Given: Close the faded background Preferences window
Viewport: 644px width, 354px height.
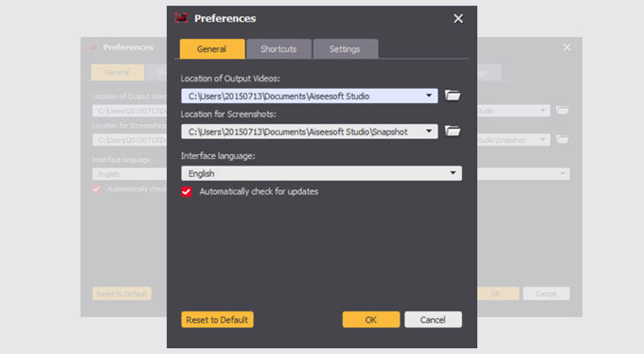Looking at the screenshot, I should [566, 47].
